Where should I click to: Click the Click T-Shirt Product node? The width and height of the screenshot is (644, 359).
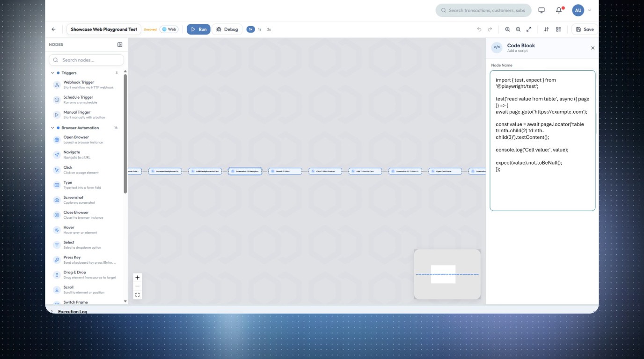click(x=325, y=171)
